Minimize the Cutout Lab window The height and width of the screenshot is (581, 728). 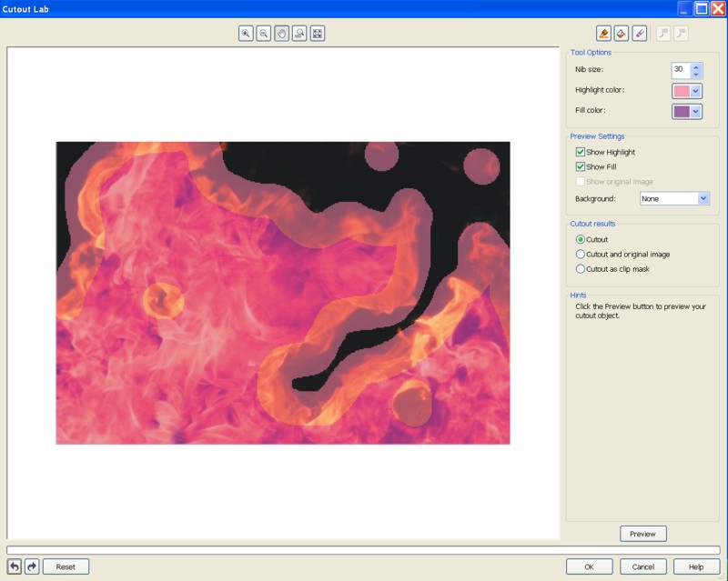[684, 8]
